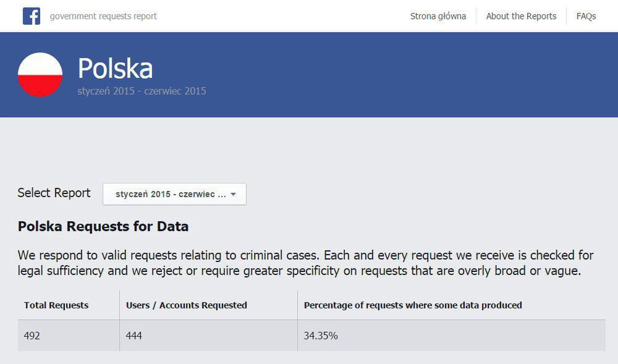The height and width of the screenshot is (364, 618).
Task: Open the Strona główna page
Action: click(437, 16)
